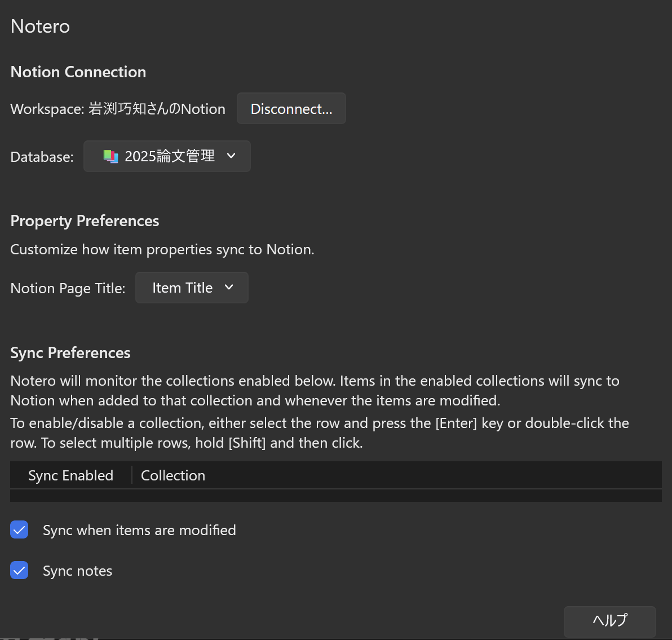672x640 pixels.
Task: Click the "Sync notes" label text
Action: click(x=77, y=571)
